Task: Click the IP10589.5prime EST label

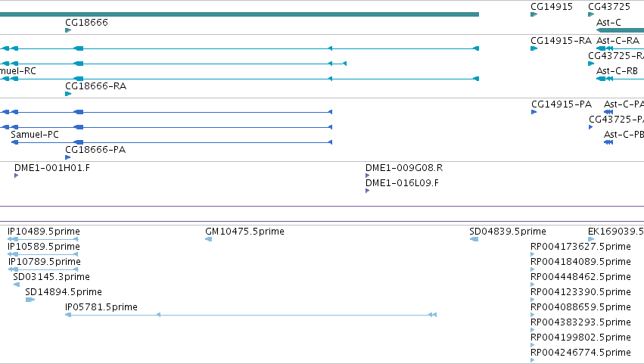Action: click(44, 247)
